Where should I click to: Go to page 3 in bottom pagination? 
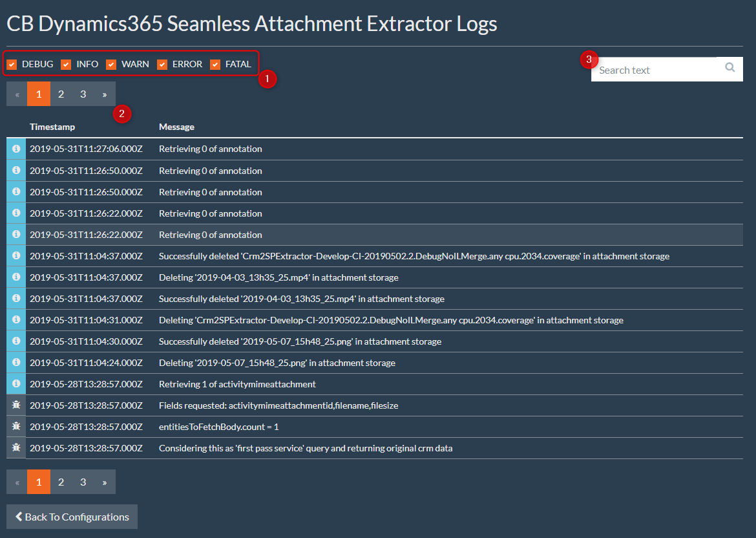[x=83, y=482]
